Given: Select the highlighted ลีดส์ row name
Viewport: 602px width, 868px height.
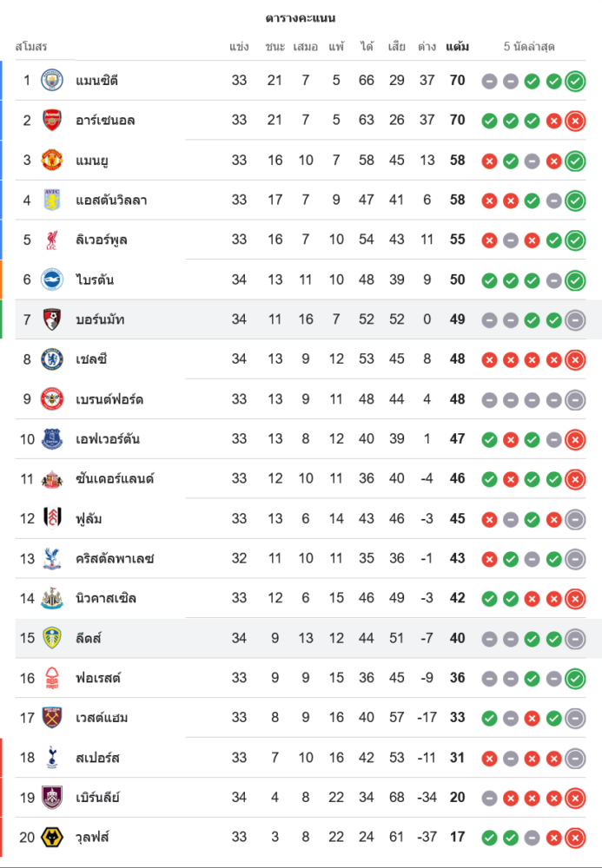Looking at the screenshot, I should pos(89,638).
